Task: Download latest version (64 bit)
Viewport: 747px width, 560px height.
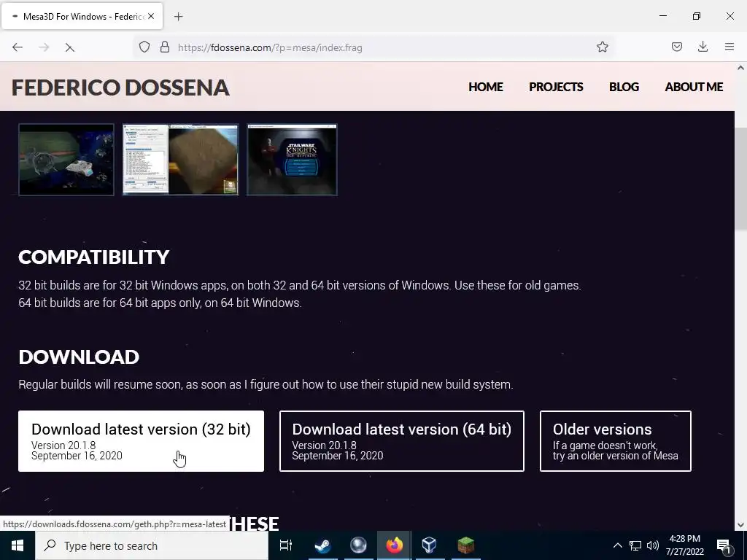Action: click(402, 441)
